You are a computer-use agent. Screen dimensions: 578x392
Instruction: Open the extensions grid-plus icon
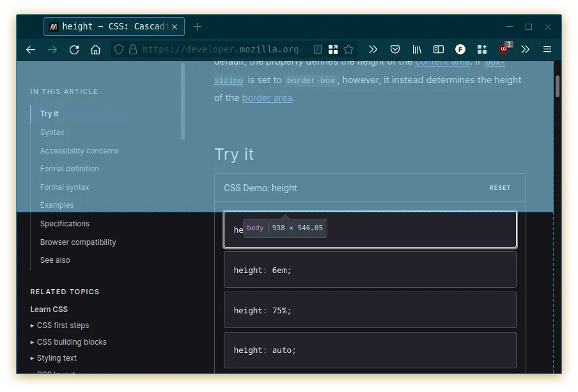482,49
